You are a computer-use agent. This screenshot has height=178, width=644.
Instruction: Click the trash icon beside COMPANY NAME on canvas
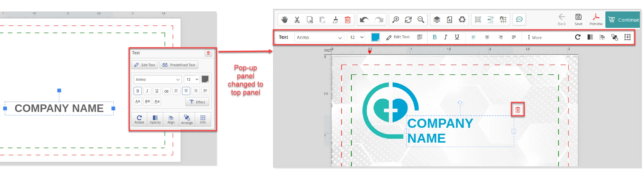518,110
